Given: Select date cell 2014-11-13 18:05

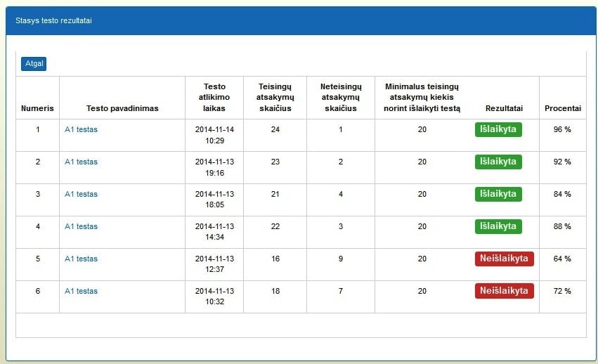Looking at the screenshot, I should pos(214,199).
